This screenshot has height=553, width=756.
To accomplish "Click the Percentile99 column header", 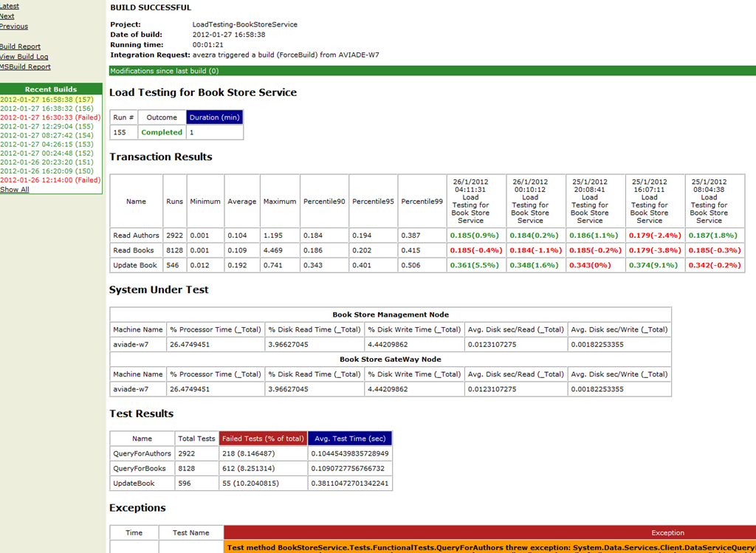I will (422, 202).
